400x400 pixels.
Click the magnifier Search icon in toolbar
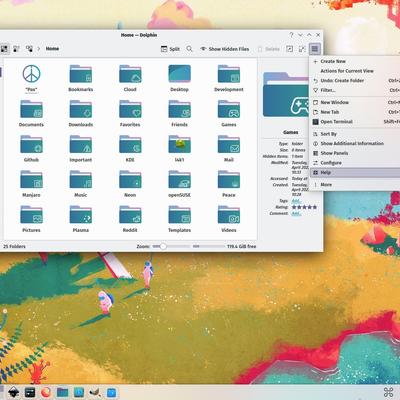[x=189, y=49]
